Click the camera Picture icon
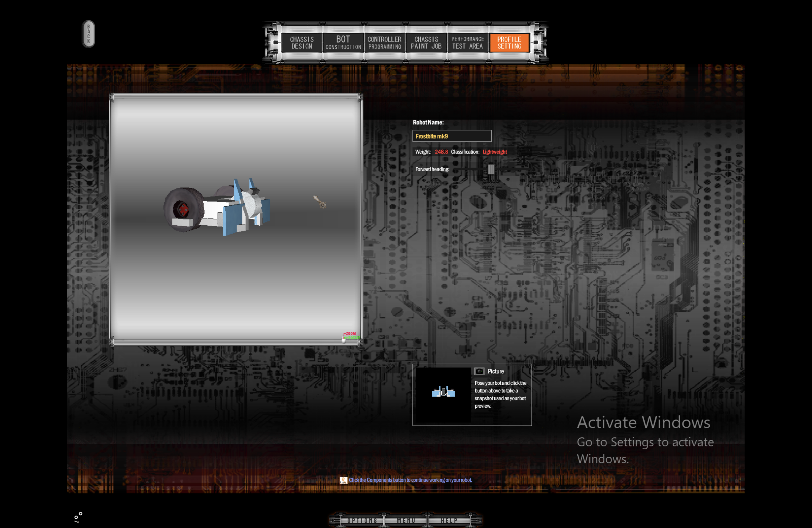 click(x=478, y=371)
